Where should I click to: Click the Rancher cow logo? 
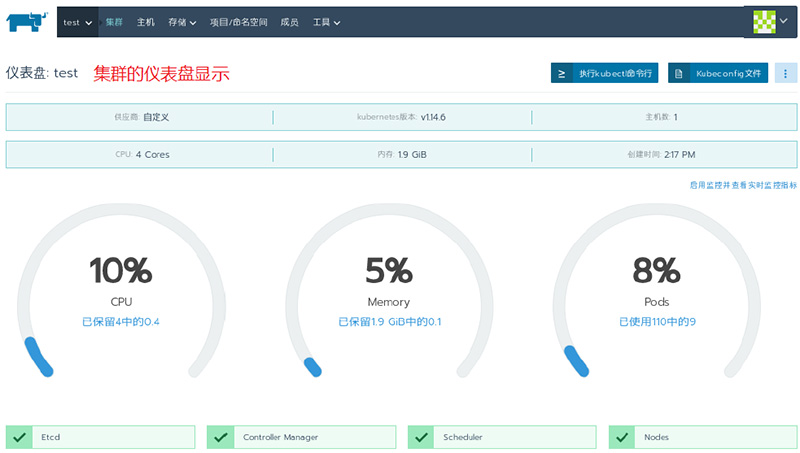tap(27, 22)
